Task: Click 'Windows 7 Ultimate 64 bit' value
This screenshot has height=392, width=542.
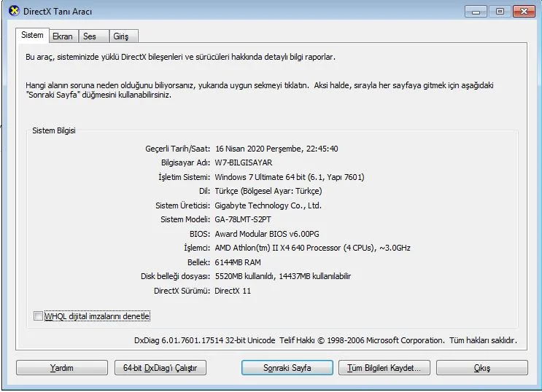Action: [x=260, y=177]
